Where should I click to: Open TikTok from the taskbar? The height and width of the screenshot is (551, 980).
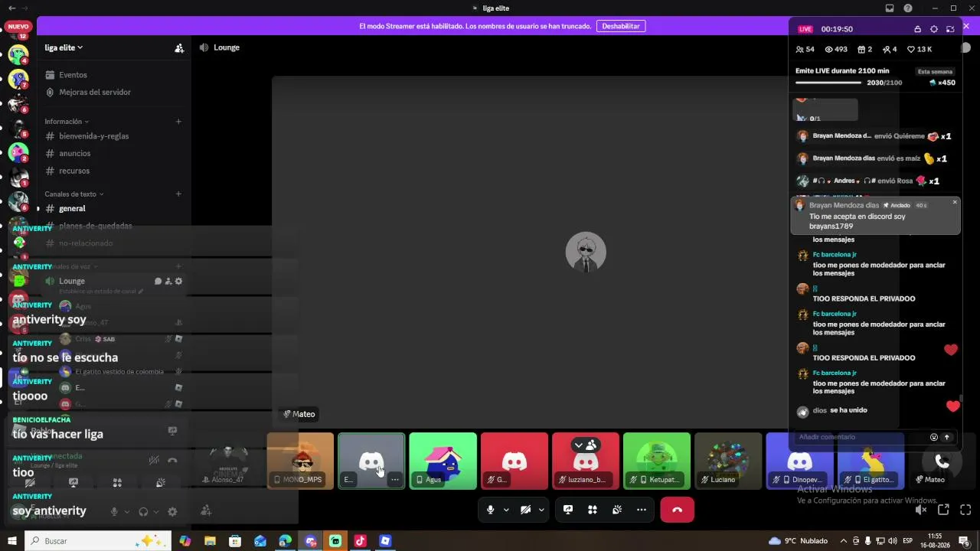pos(360,541)
